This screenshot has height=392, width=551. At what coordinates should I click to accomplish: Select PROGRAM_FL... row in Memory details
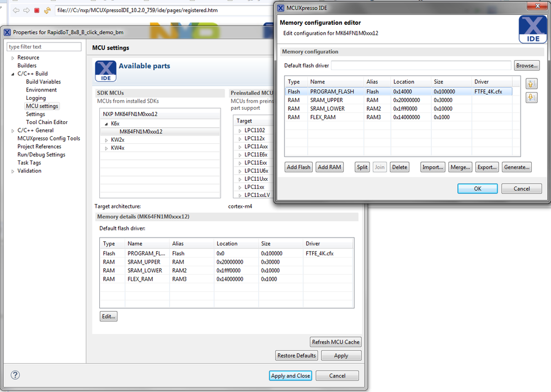coord(227,254)
